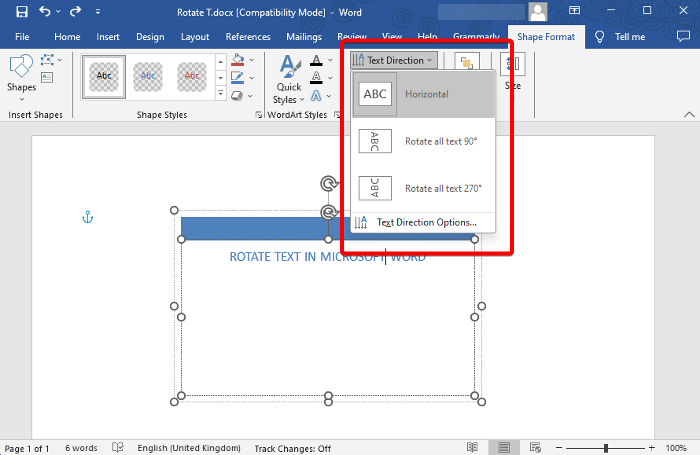Open the Shape Fill dropdown arrow

pos(252,60)
